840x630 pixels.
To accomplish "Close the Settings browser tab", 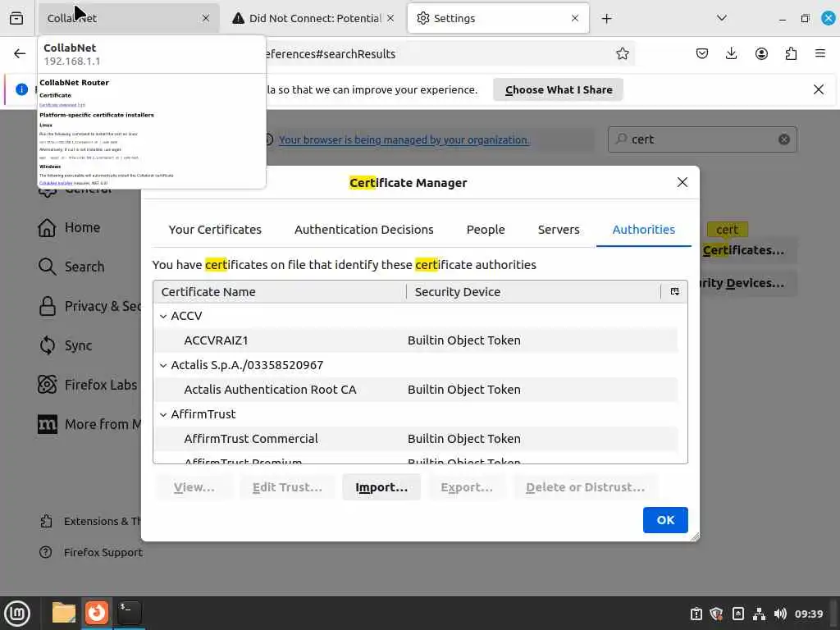I will tap(575, 18).
